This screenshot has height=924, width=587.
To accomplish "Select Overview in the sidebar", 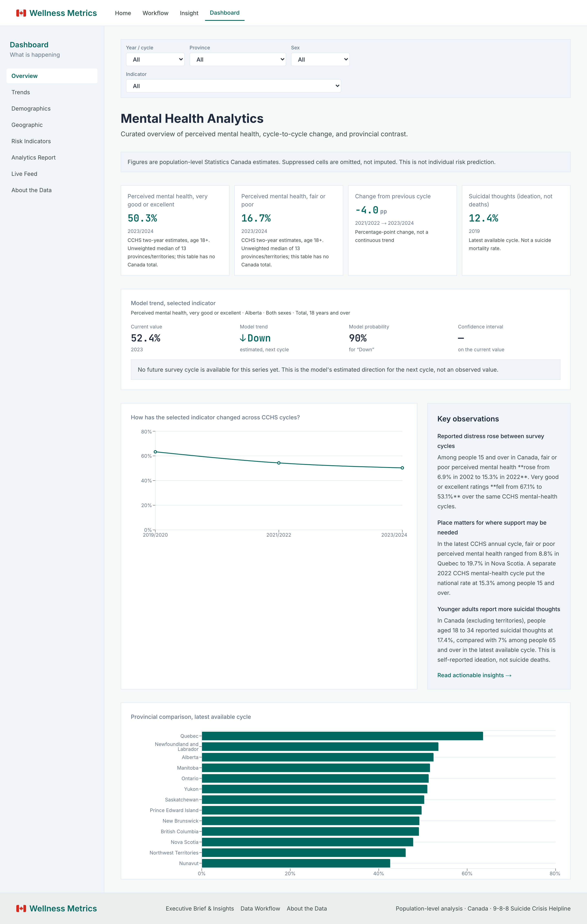I will [52, 76].
